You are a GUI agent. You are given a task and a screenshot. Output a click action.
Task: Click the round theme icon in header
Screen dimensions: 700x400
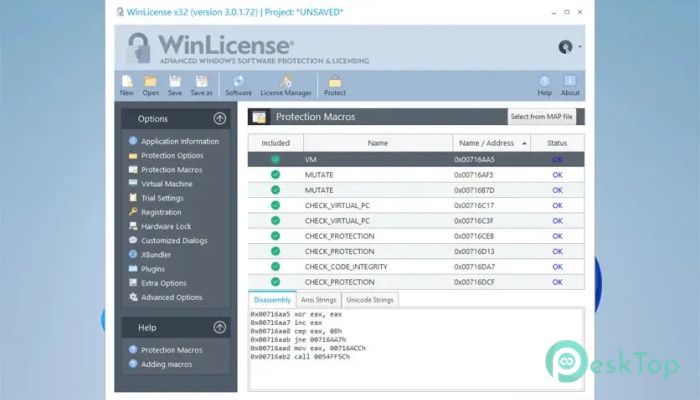tap(565, 46)
